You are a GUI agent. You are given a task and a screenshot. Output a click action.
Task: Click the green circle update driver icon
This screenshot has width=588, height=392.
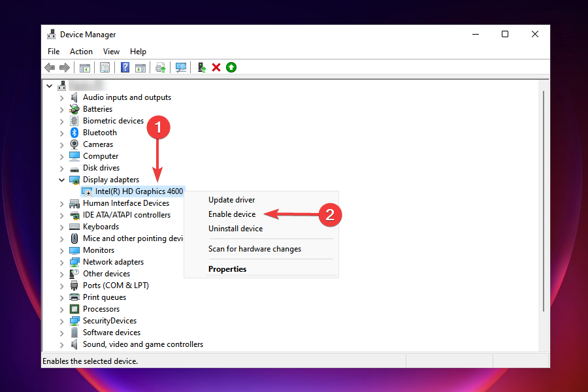[x=231, y=67]
